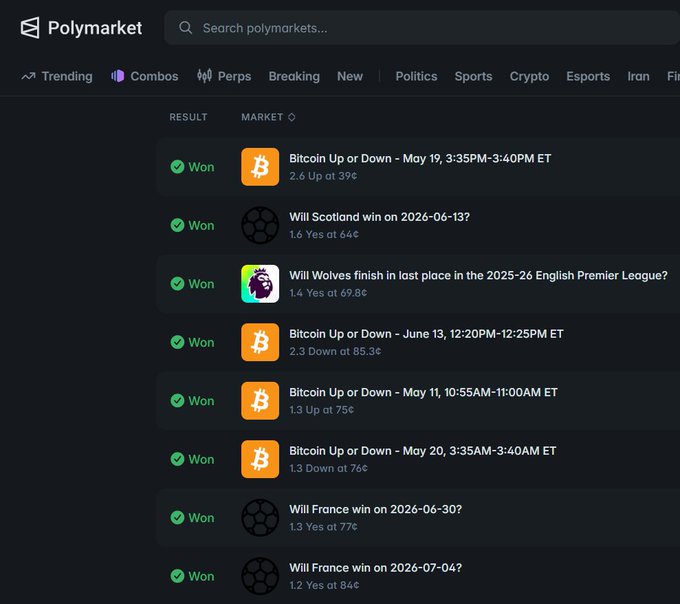Click '1.6 Yes at 64¢' text
This screenshot has width=680, height=604.
324,235
